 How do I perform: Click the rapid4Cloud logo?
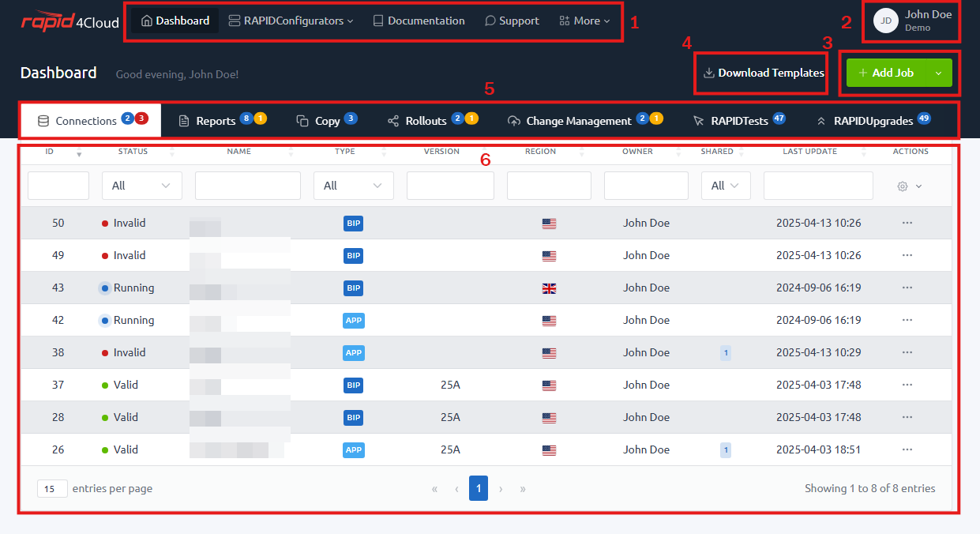pyautogui.click(x=70, y=21)
